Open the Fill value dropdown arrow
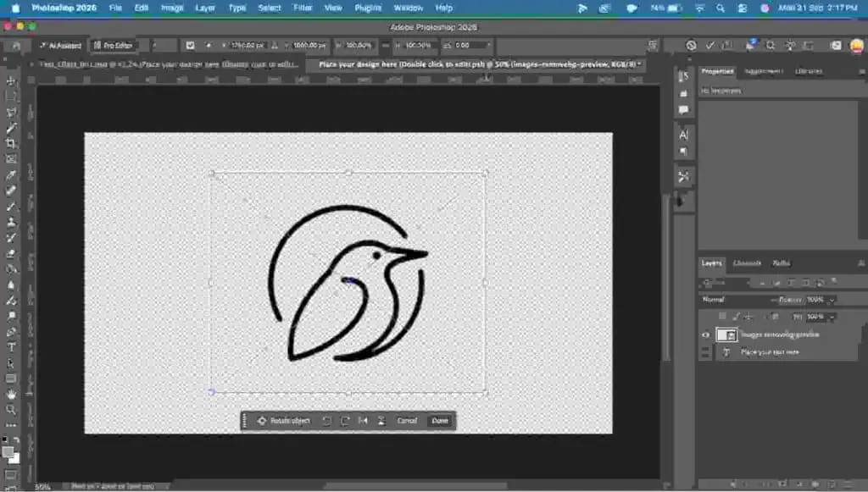868x492 pixels. [832, 318]
